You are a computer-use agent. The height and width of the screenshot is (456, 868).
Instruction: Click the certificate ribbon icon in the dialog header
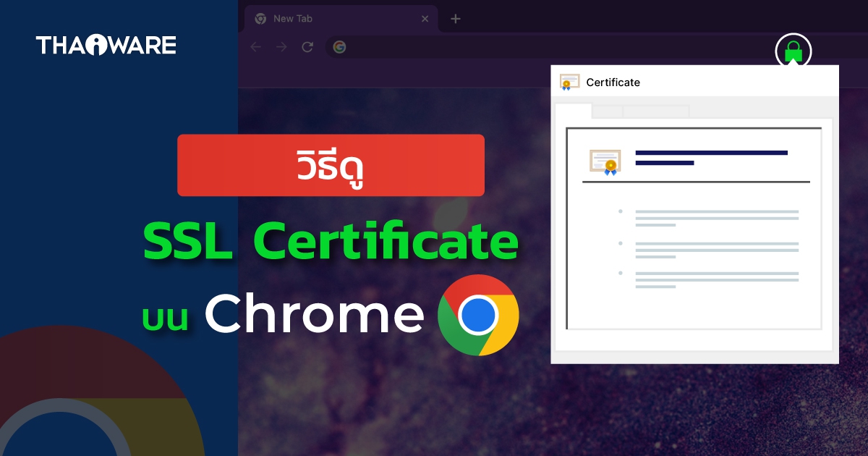[570, 82]
